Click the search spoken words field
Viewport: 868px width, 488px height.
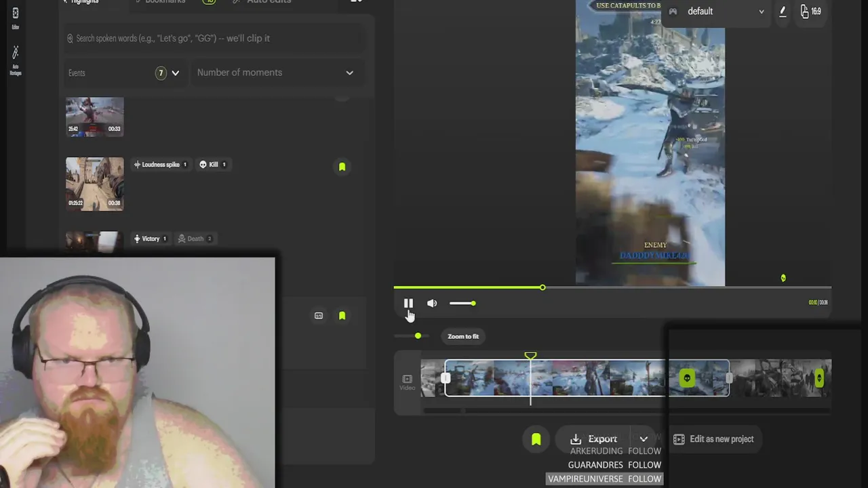(214, 39)
